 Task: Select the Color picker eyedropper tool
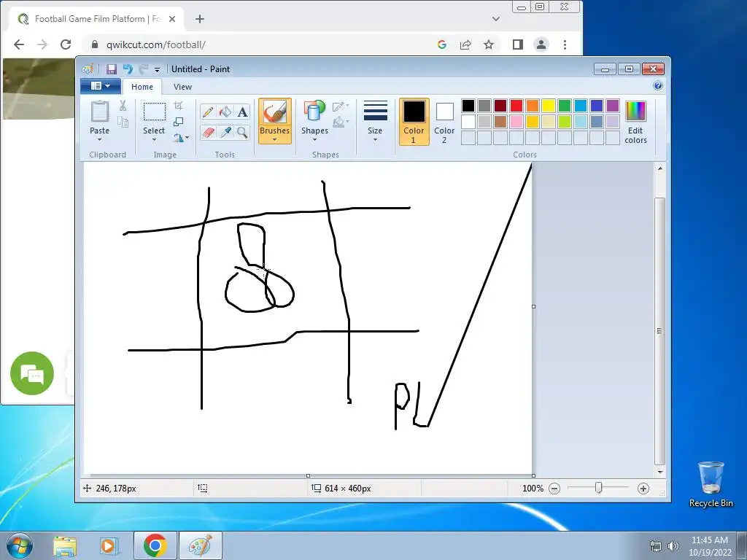pyautogui.click(x=225, y=132)
